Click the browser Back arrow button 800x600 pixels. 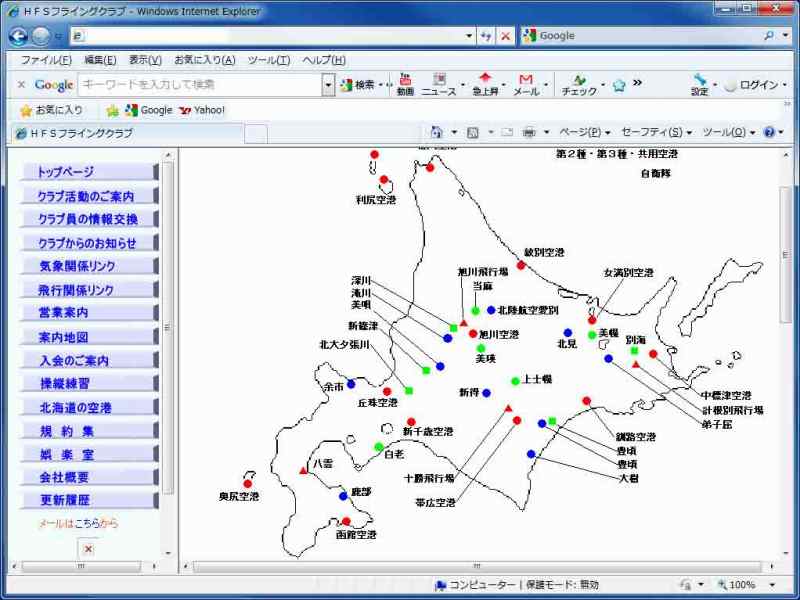click(18, 36)
